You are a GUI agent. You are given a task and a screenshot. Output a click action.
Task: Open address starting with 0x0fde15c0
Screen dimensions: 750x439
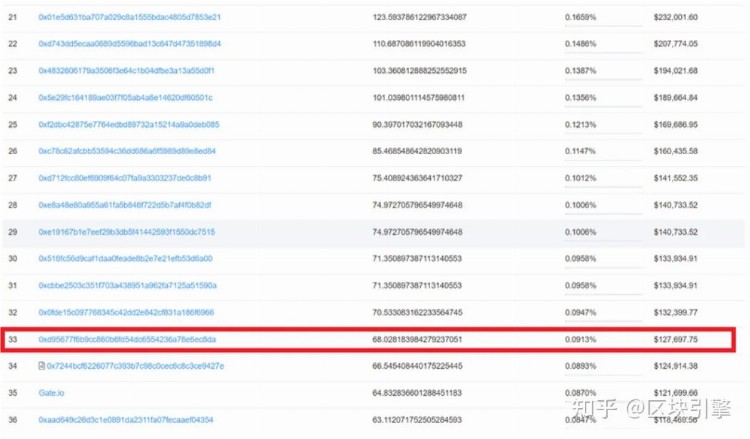tap(125, 313)
